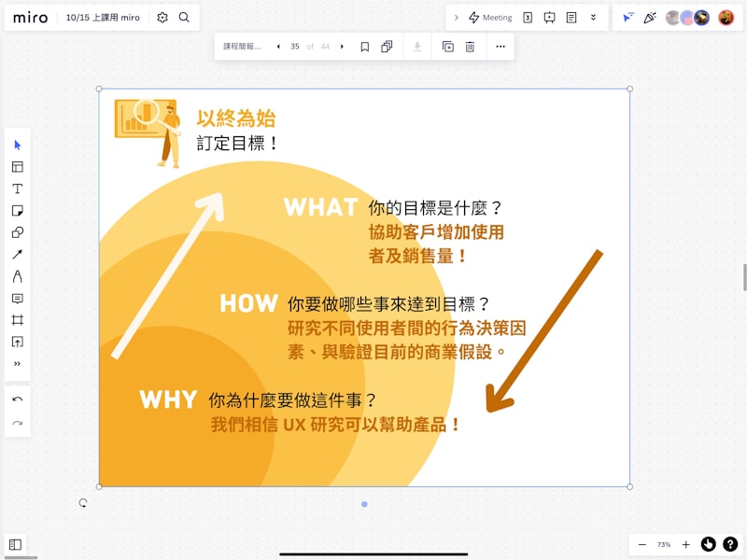Toggle collaborators' cursors visibility

click(627, 18)
